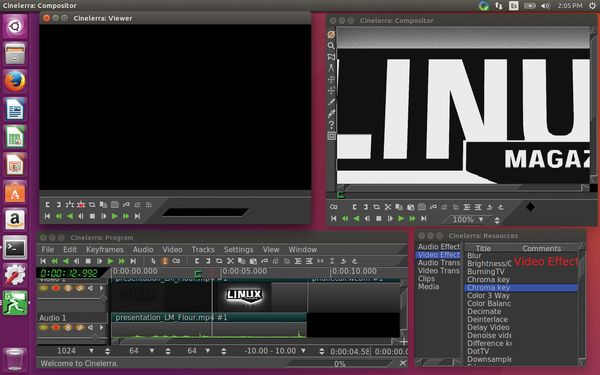Screen dimensions: 600x375
Task: Open the Edit menu
Action: [70, 249]
